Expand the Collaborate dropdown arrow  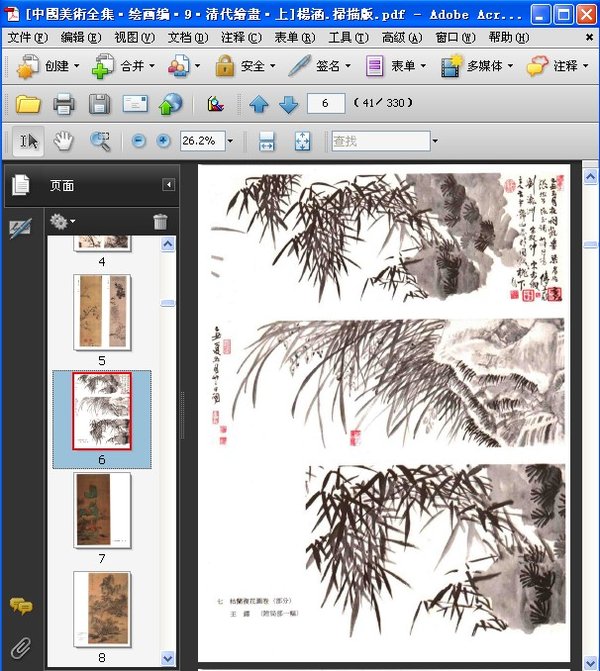point(197,66)
